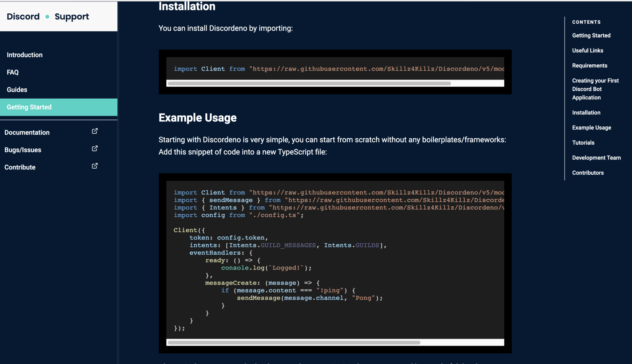Image resolution: width=632 pixels, height=364 pixels.
Task: Click the 'intents: [Intents.GUILD_MESSAGES' code line
Action: pos(288,246)
